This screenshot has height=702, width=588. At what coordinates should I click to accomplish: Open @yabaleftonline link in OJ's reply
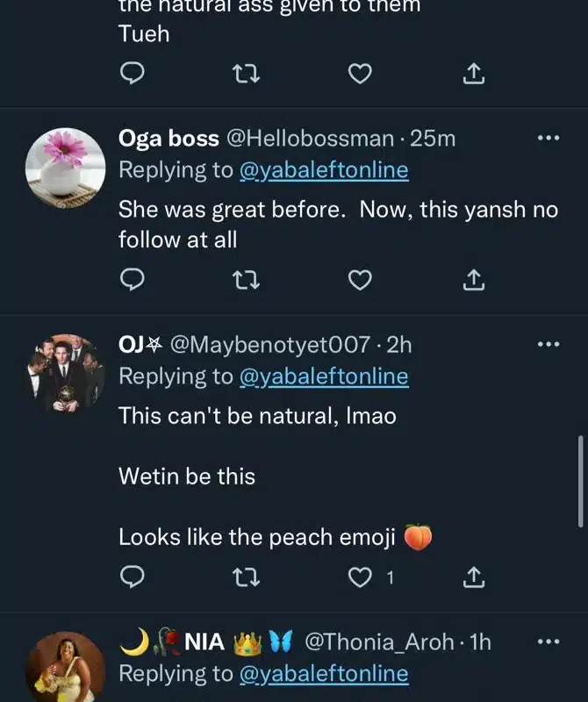324,376
